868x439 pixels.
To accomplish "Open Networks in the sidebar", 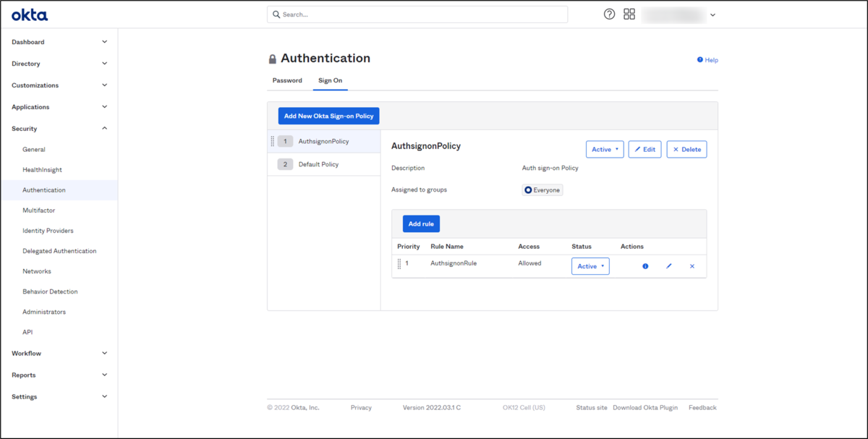I will click(x=37, y=271).
